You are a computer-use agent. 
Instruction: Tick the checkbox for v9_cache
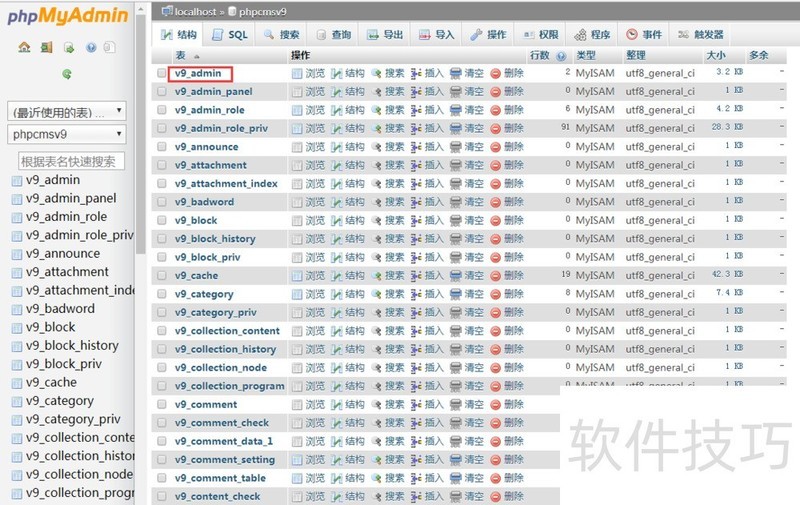(162, 275)
